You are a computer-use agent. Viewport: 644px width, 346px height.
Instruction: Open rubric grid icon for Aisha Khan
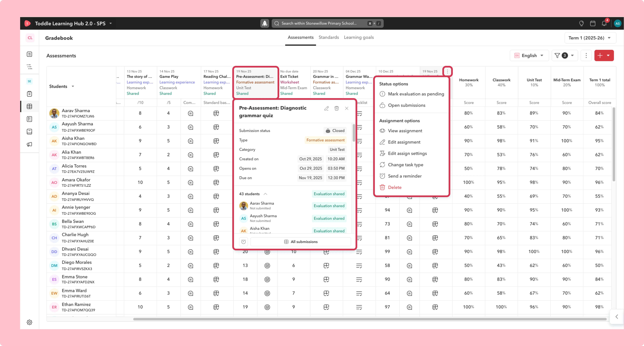click(216, 141)
